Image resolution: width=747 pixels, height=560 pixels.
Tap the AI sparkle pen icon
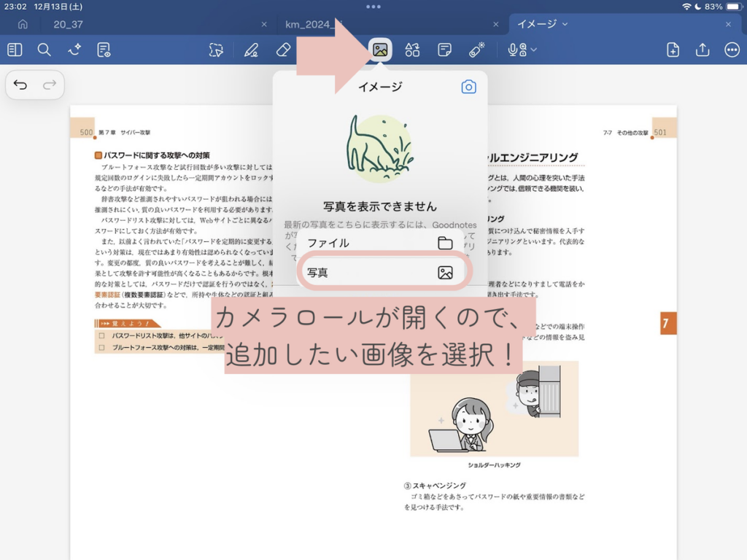[74, 50]
